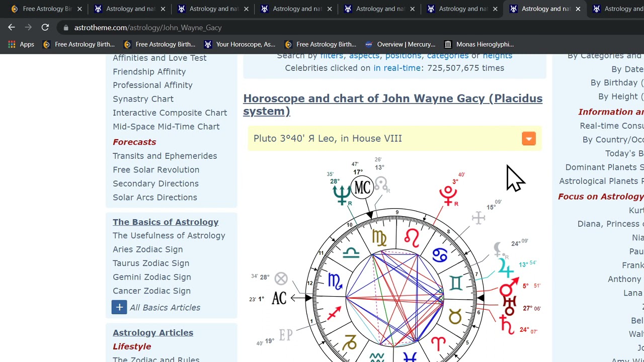Open Professional Affinity link
This screenshot has width=644, height=362.
click(x=152, y=85)
